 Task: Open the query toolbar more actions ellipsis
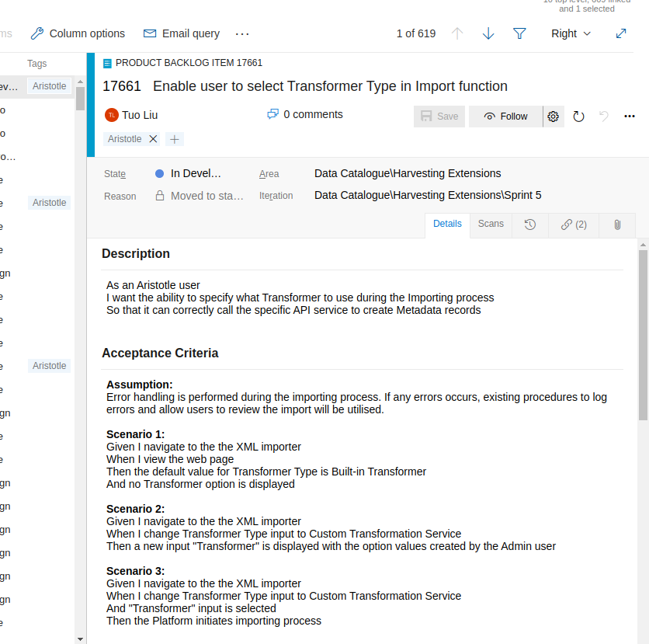click(x=242, y=34)
